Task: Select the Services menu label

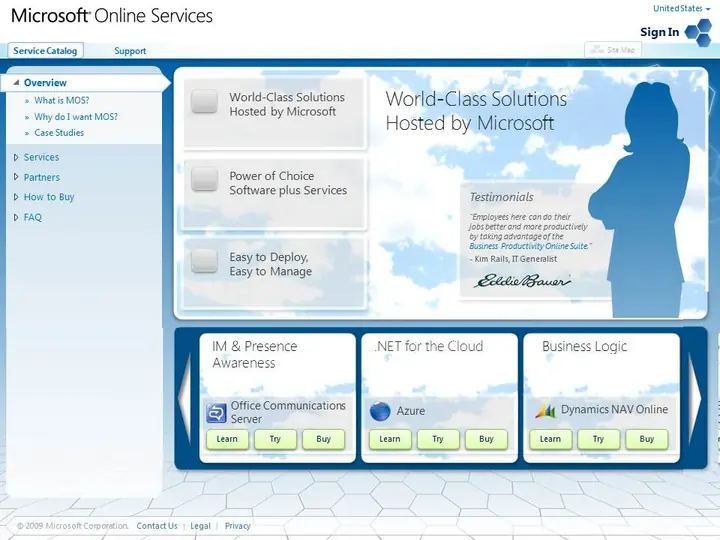Action: tap(41, 157)
